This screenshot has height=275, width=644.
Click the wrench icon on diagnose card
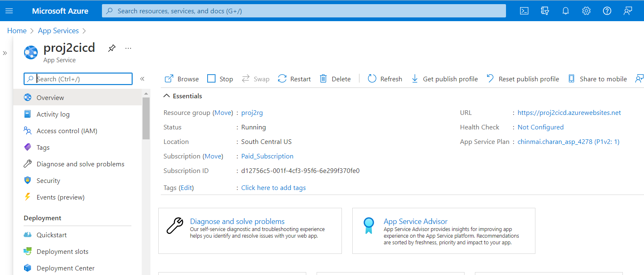(175, 226)
